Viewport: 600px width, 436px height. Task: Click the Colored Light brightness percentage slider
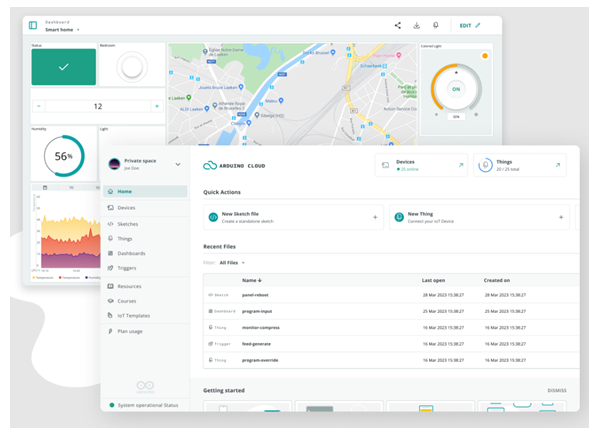(456, 116)
